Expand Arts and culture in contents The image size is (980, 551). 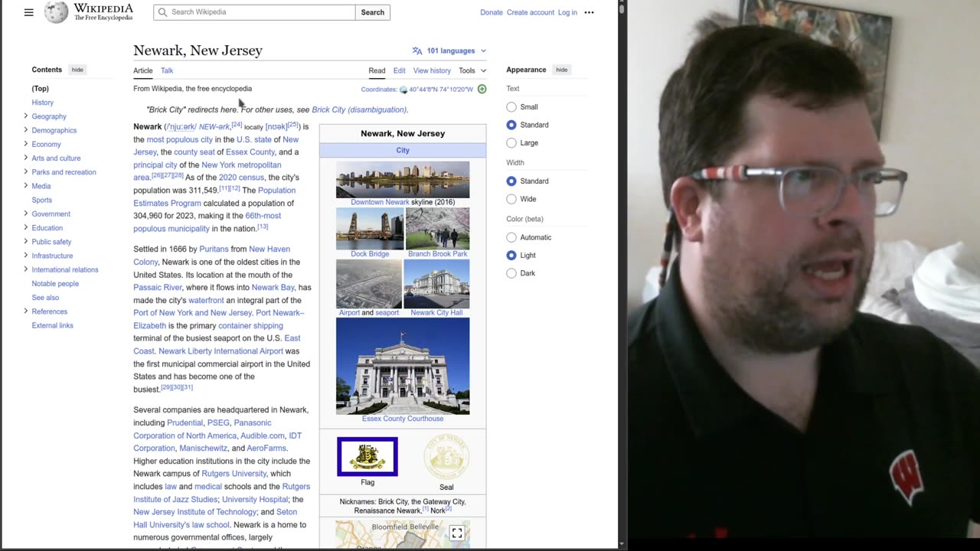point(25,158)
